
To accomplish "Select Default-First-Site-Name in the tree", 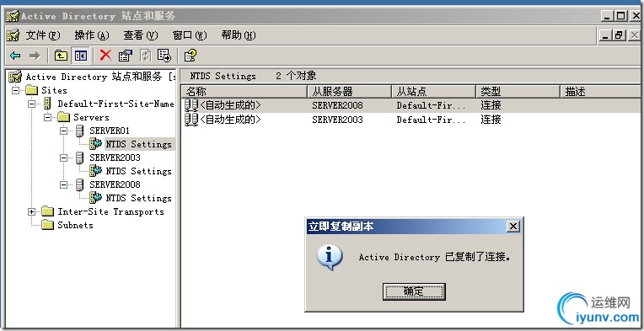I will (x=115, y=104).
